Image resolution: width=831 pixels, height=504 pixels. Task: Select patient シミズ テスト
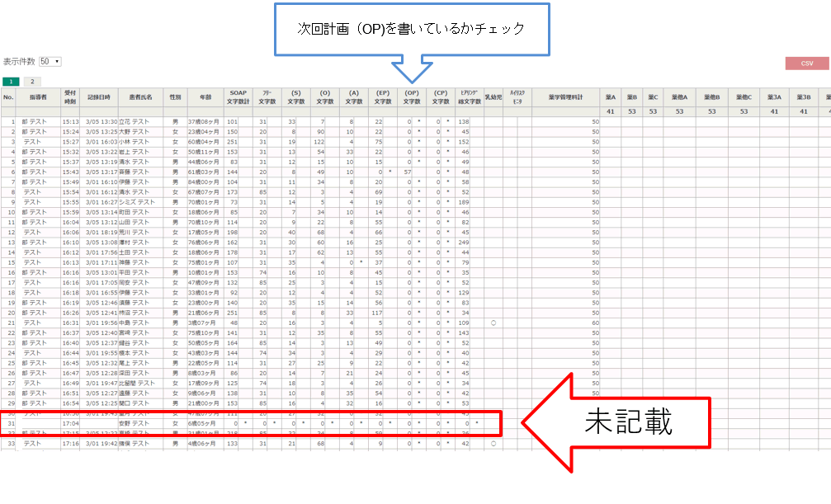(137, 202)
